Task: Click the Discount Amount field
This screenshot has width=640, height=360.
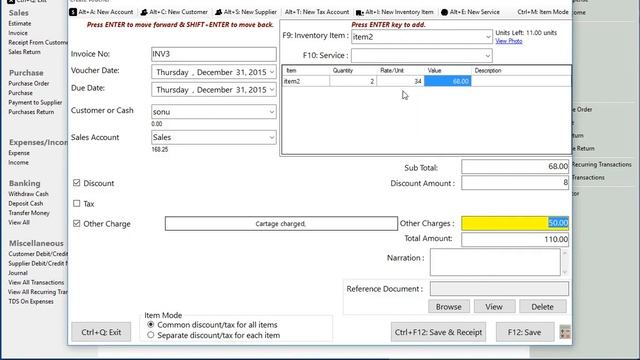Action: tap(515, 183)
